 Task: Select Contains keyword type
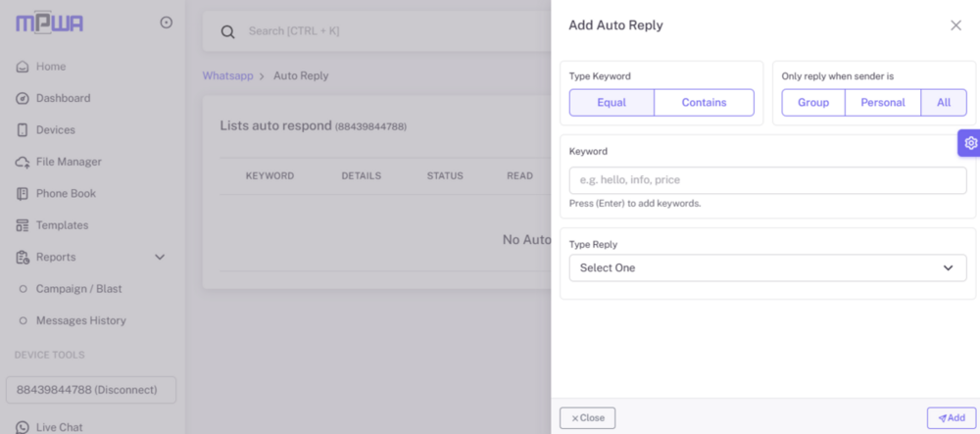coord(704,103)
